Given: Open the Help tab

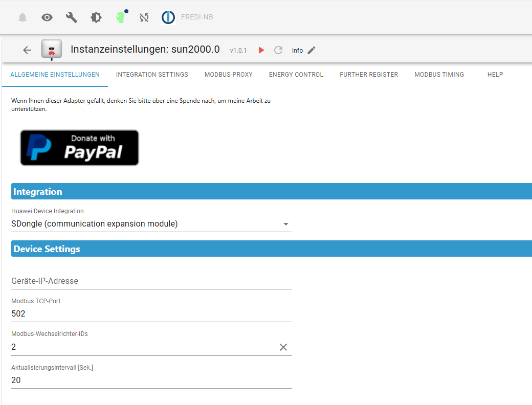Looking at the screenshot, I should coord(495,75).
